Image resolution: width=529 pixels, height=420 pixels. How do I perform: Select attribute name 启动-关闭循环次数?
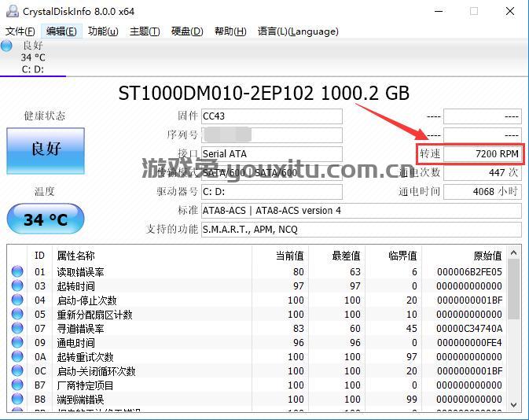(x=96, y=371)
